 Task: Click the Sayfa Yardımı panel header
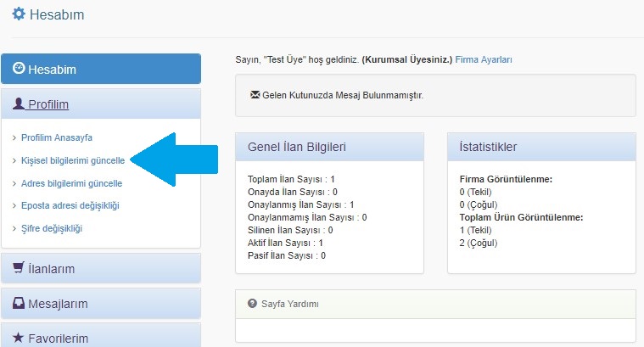tap(434, 304)
